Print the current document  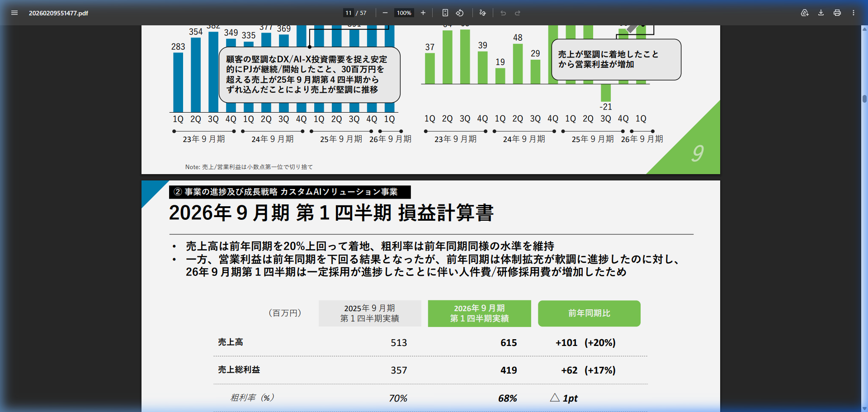pyautogui.click(x=836, y=13)
